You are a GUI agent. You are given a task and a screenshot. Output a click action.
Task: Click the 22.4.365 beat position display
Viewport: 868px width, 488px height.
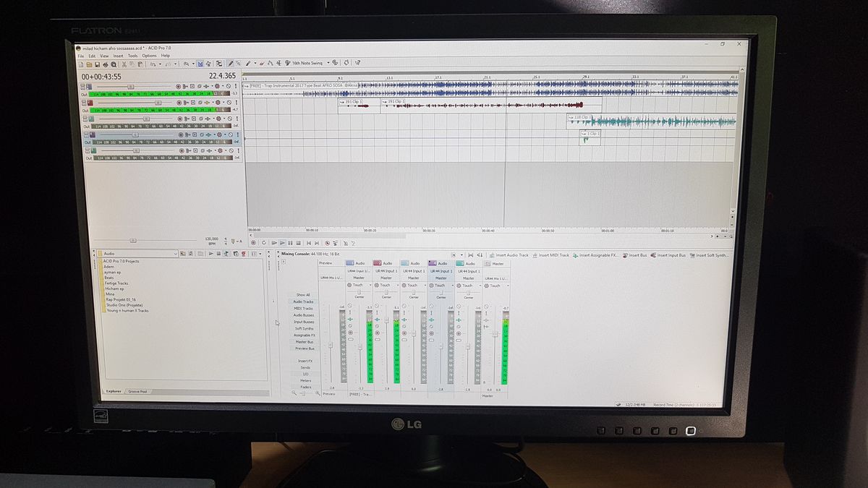click(222, 75)
